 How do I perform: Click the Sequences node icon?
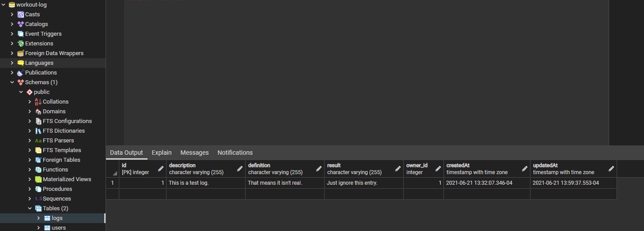(38, 199)
